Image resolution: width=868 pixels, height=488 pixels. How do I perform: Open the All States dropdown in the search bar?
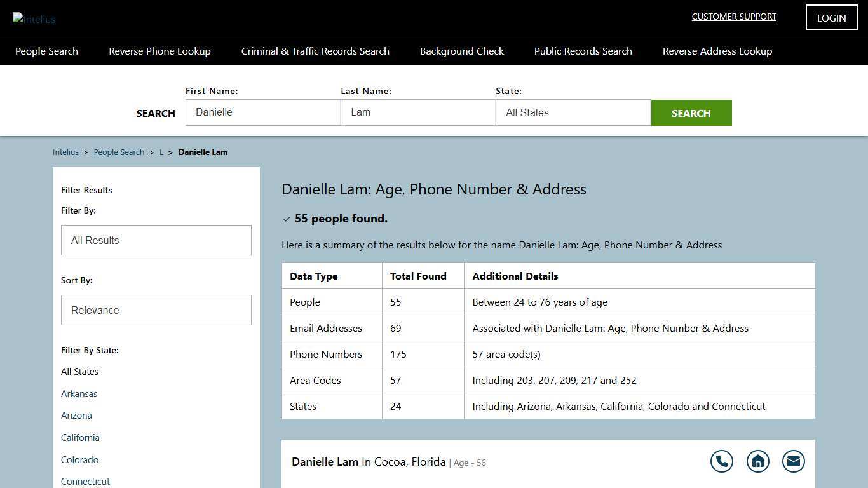tap(573, 112)
